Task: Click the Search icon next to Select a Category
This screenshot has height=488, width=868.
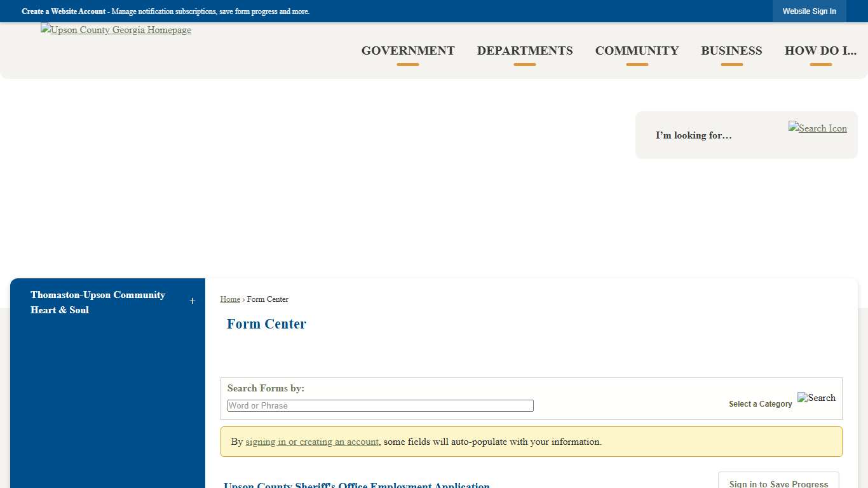Action: [x=816, y=398]
